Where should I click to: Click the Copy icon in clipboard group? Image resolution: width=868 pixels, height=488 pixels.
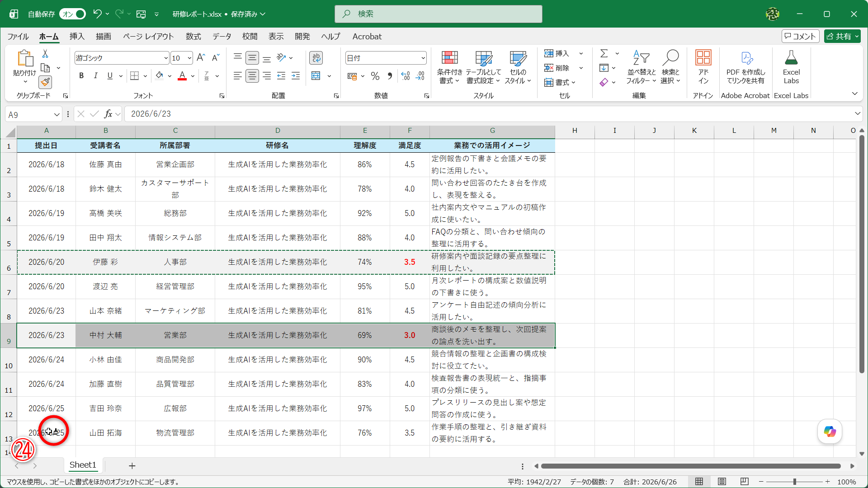click(45, 68)
